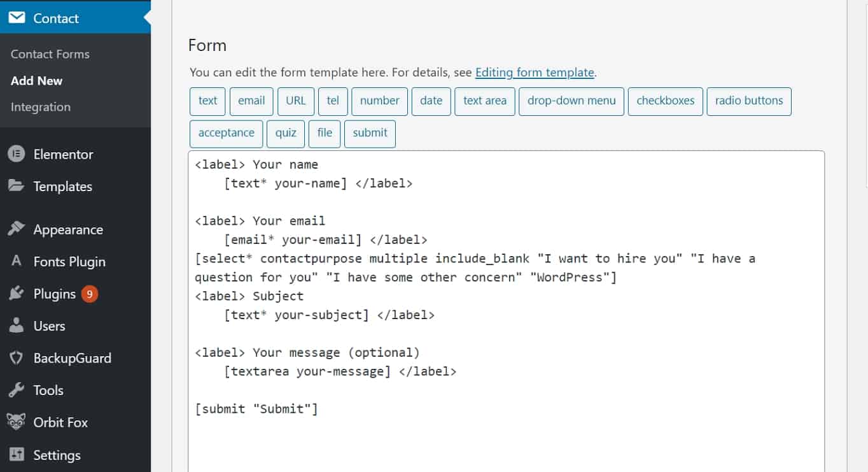868x472 pixels.
Task: Click the "[textarea your-message] </label>" line
Action: (340, 371)
